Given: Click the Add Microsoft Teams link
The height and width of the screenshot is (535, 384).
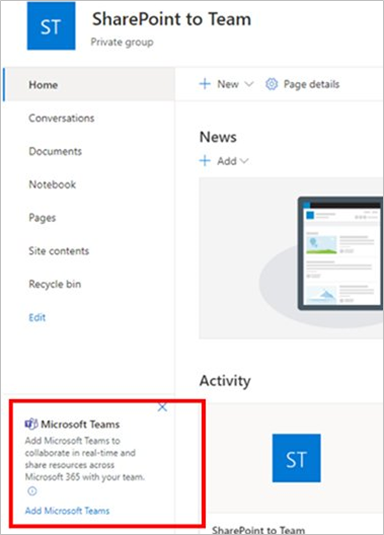Looking at the screenshot, I should (67, 511).
